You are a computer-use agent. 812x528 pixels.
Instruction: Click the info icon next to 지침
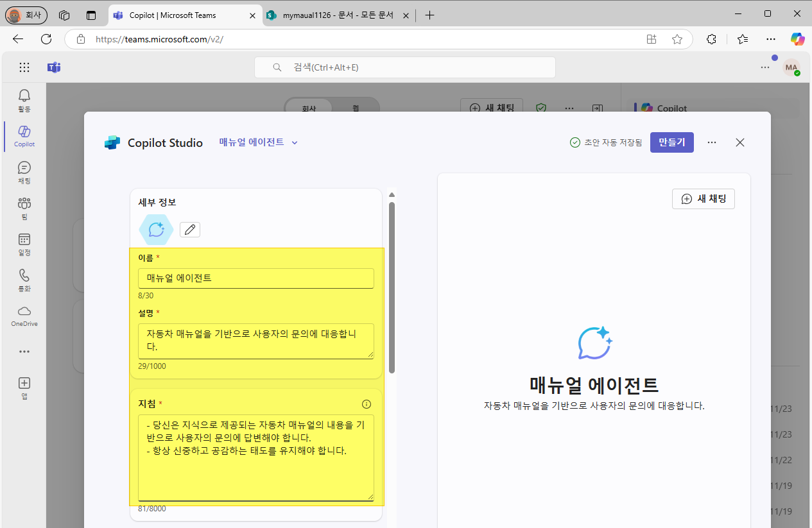point(367,404)
